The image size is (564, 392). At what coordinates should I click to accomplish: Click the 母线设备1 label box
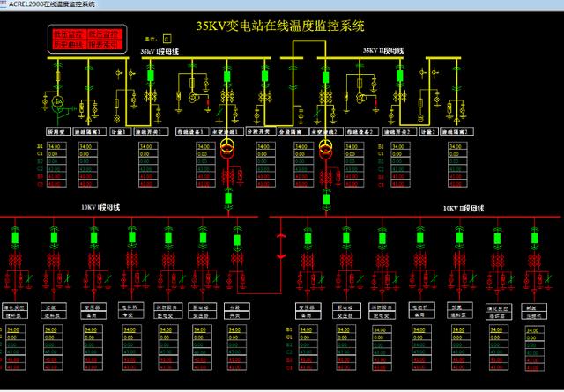point(192,131)
